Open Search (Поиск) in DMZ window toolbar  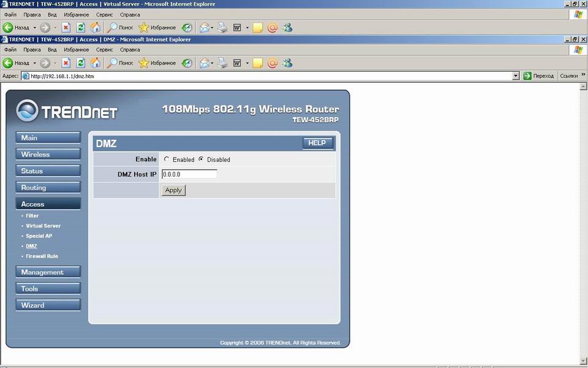coord(119,63)
